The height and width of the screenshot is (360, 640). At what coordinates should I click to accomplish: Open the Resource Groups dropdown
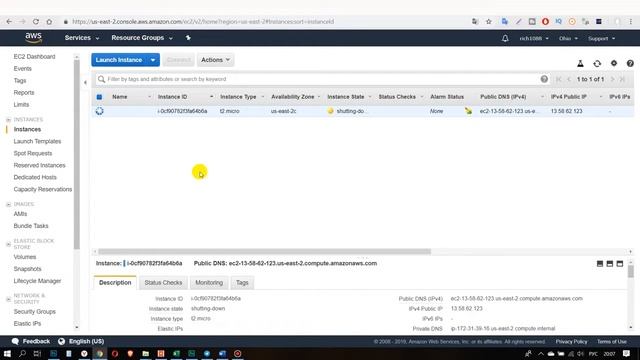point(142,38)
